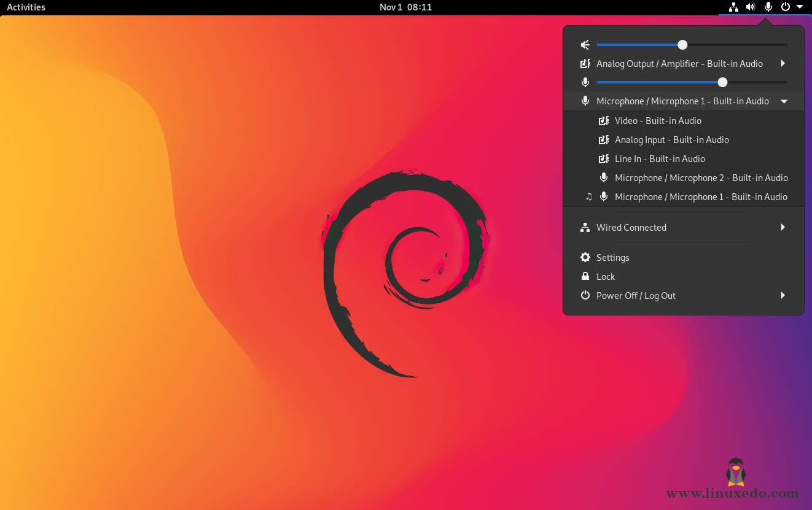This screenshot has height=510, width=812.
Task: Click the padlock icon beside Lock
Action: pyautogui.click(x=585, y=276)
